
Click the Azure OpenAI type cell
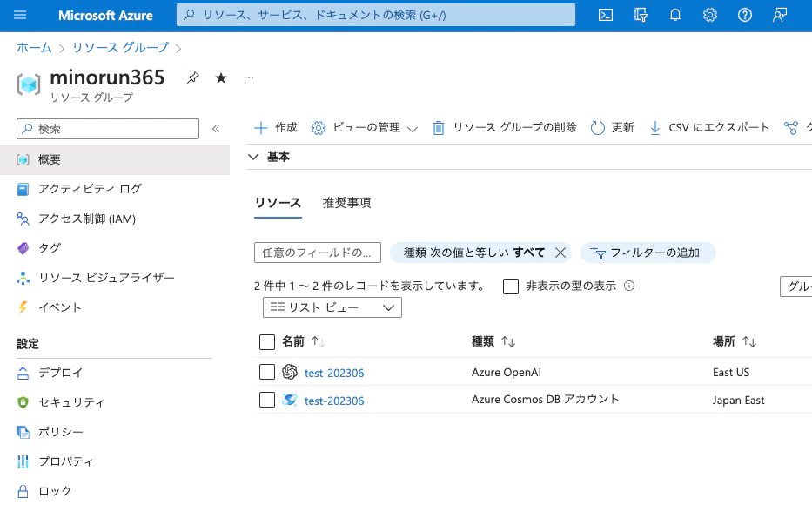coord(506,372)
